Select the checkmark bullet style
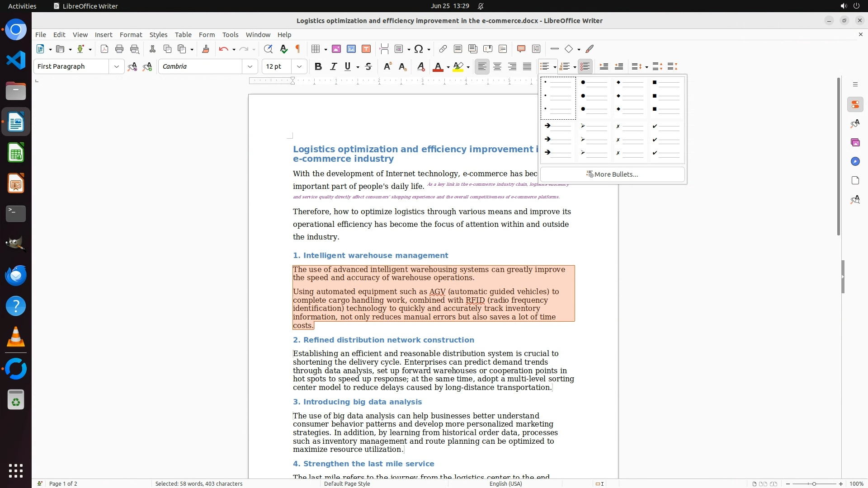Screen dimensions: 868x488 point(666,140)
